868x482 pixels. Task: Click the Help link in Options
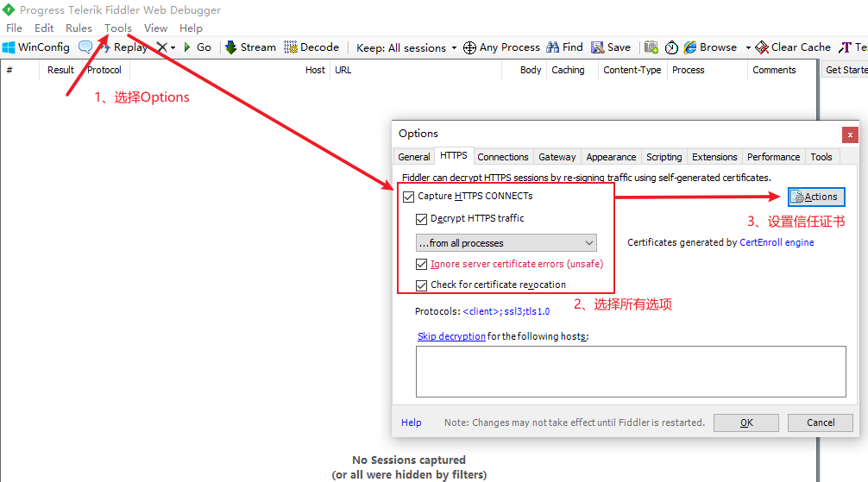coord(411,423)
